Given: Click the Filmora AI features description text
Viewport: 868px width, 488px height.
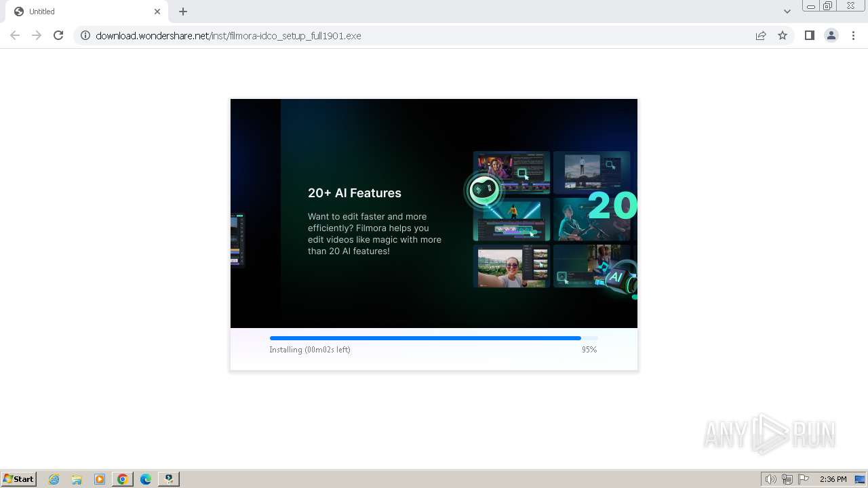Looking at the screenshot, I should pyautogui.click(x=374, y=234).
